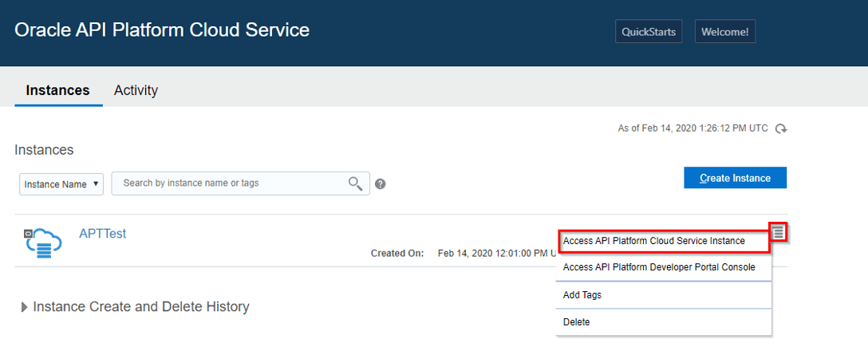Image resolution: width=868 pixels, height=351 pixels.
Task: Choose Access API Platform Cloud Service Instance
Action: click(663, 242)
